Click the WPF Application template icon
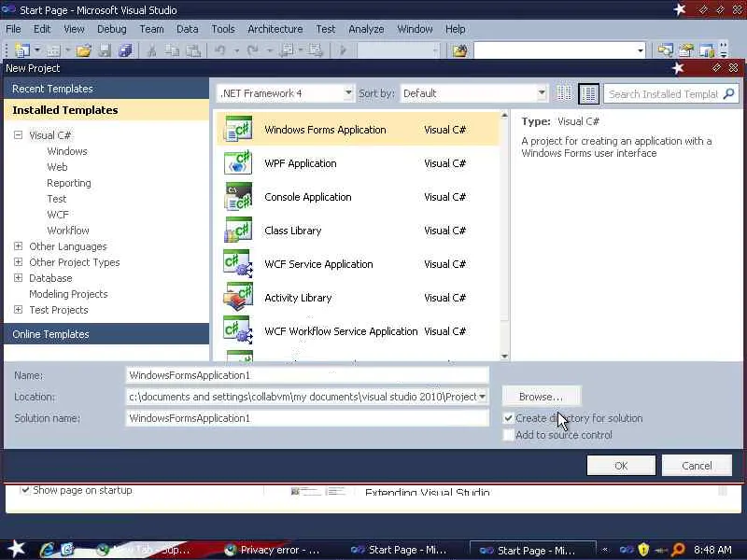747x560 pixels. coord(238,162)
